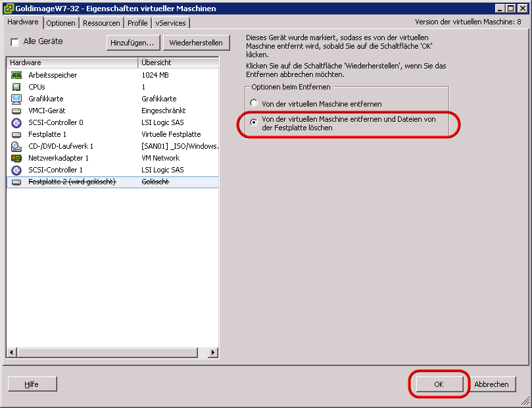Screen dimensions: 532x408
Task: Sort by the Übersicht column header
Action: (178, 63)
